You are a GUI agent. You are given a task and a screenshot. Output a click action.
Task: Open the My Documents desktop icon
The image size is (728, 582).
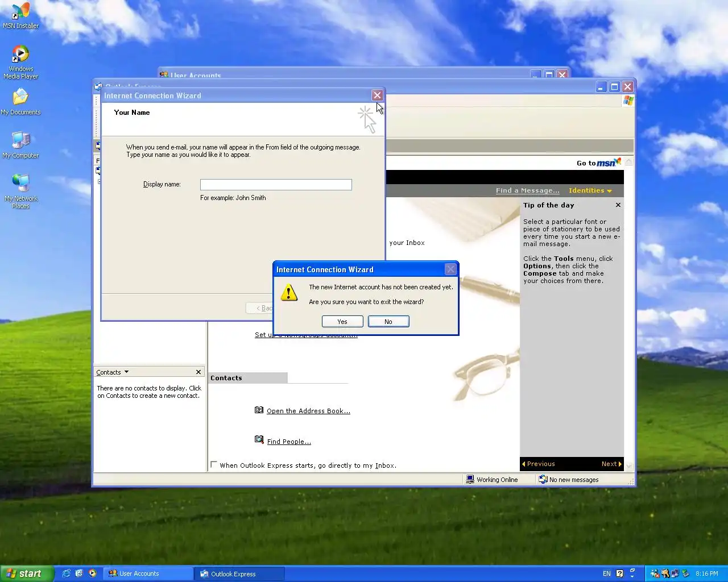coord(20,101)
